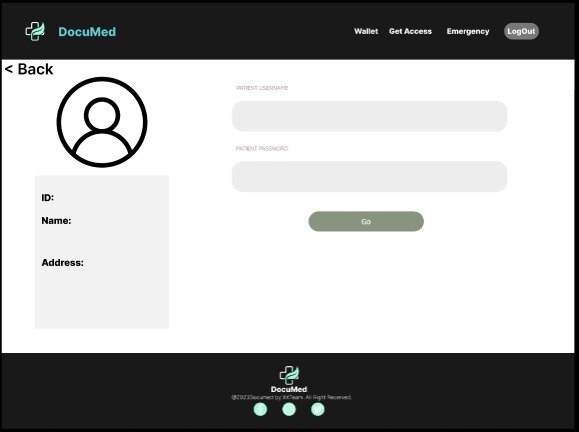Image resolution: width=579 pixels, height=432 pixels.
Task: Click the DocuMed logo icon in header
Action: [x=35, y=31]
